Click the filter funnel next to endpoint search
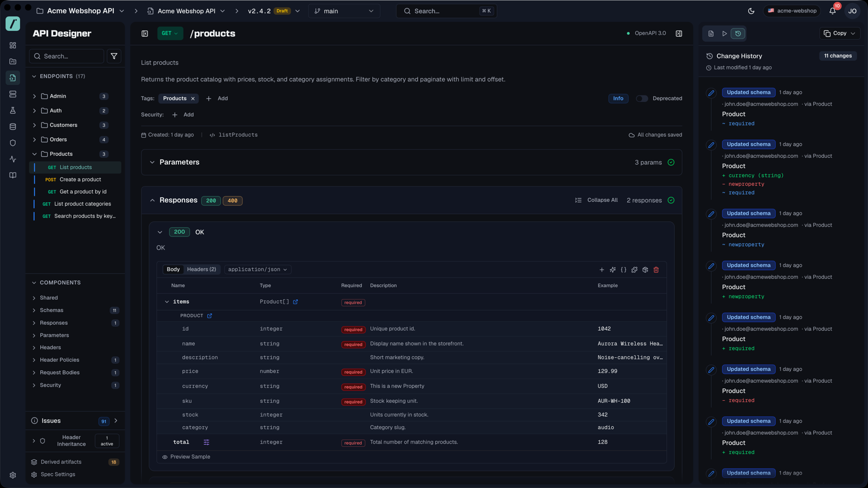 point(114,56)
